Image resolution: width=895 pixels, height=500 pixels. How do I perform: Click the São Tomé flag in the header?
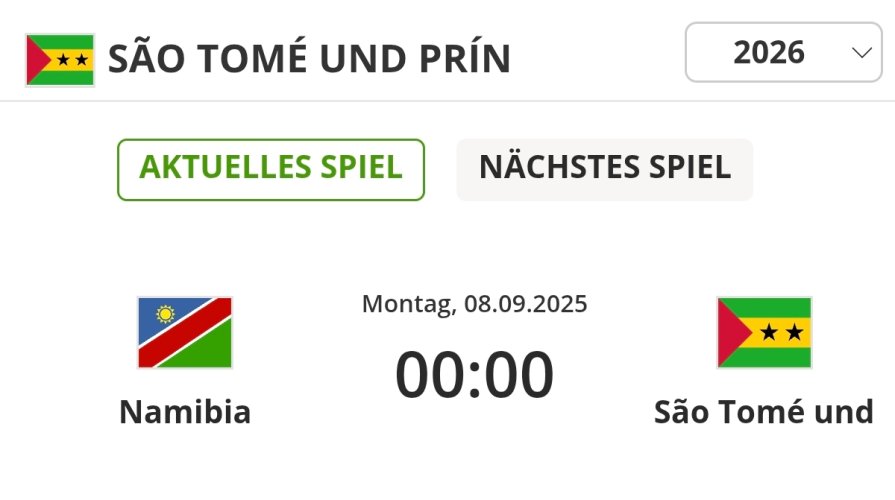click(60, 60)
